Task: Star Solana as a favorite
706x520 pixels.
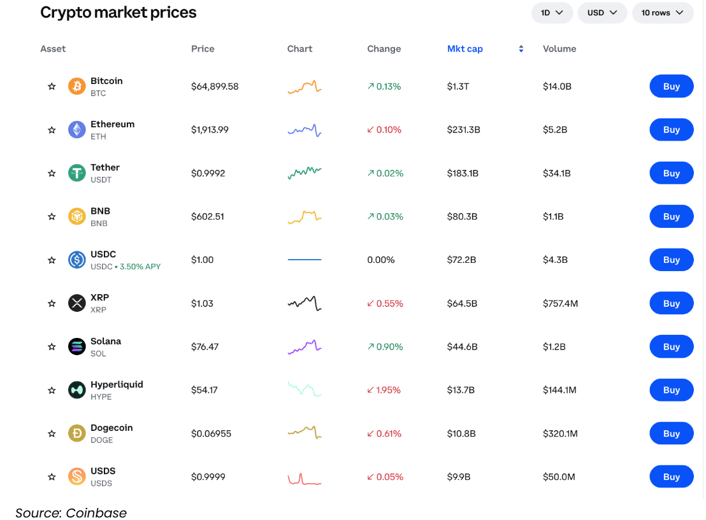Action: [x=52, y=347]
